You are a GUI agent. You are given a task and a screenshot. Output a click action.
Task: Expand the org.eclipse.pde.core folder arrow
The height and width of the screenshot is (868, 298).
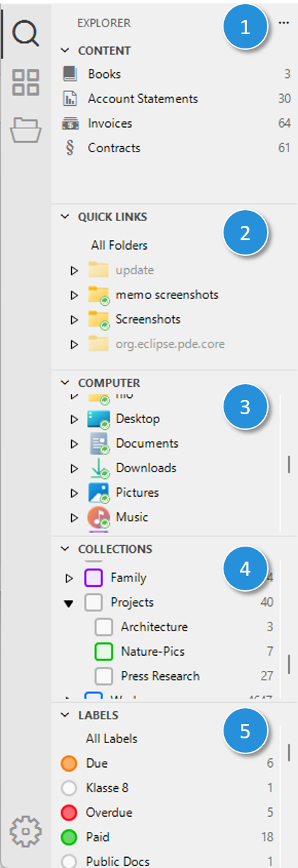pos(74,345)
